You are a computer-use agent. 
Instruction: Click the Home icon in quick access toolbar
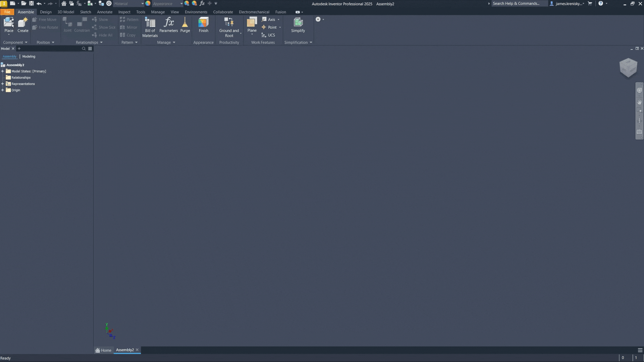[64, 3]
